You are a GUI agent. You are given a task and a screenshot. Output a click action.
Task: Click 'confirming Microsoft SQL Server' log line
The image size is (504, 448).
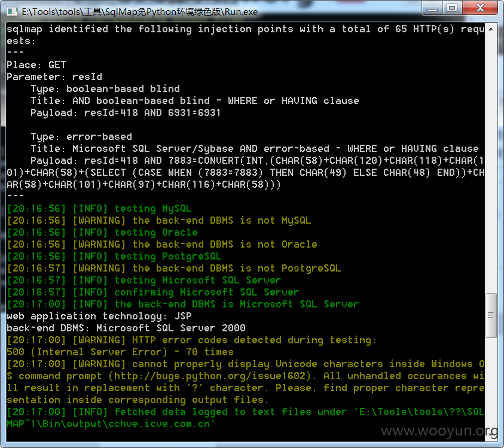tap(153, 292)
